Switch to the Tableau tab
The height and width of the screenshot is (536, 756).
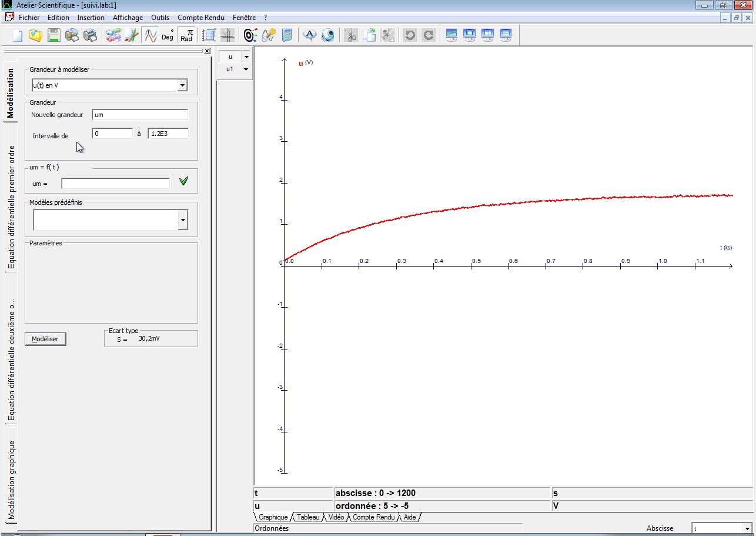point(309,517)
